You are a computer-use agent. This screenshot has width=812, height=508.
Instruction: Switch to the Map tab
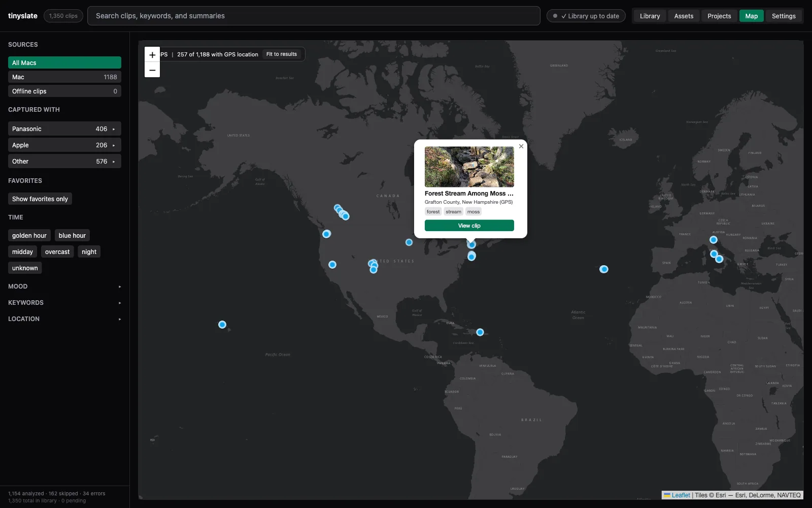[751, 16]
